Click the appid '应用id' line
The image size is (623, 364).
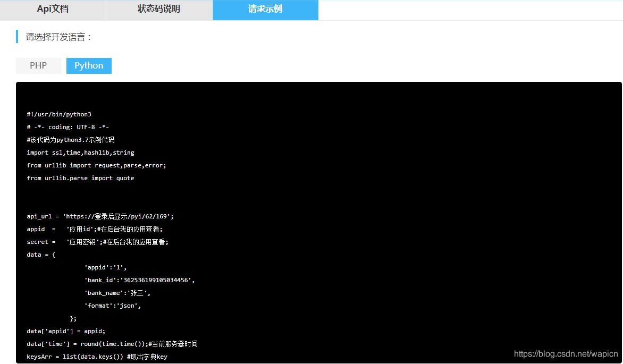coord(95,229)
